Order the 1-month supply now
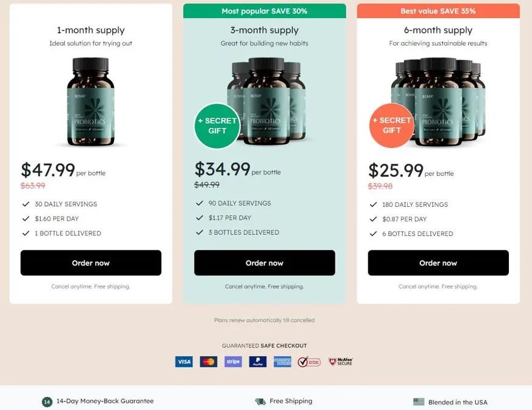The image size is (532, 410). click(x=91, y=263)
